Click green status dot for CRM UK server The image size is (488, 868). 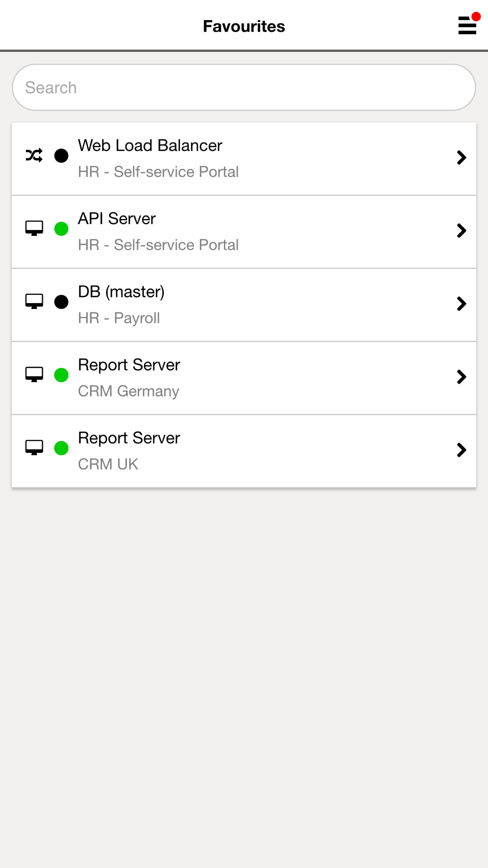coord(61,448)
